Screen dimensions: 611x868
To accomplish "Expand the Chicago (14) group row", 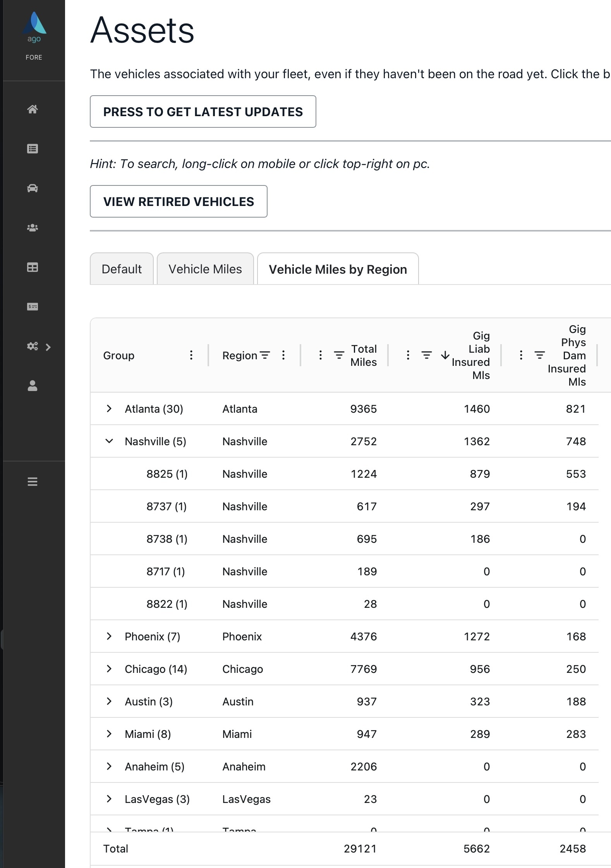I will pyautogui.click(x=109, y=669).
